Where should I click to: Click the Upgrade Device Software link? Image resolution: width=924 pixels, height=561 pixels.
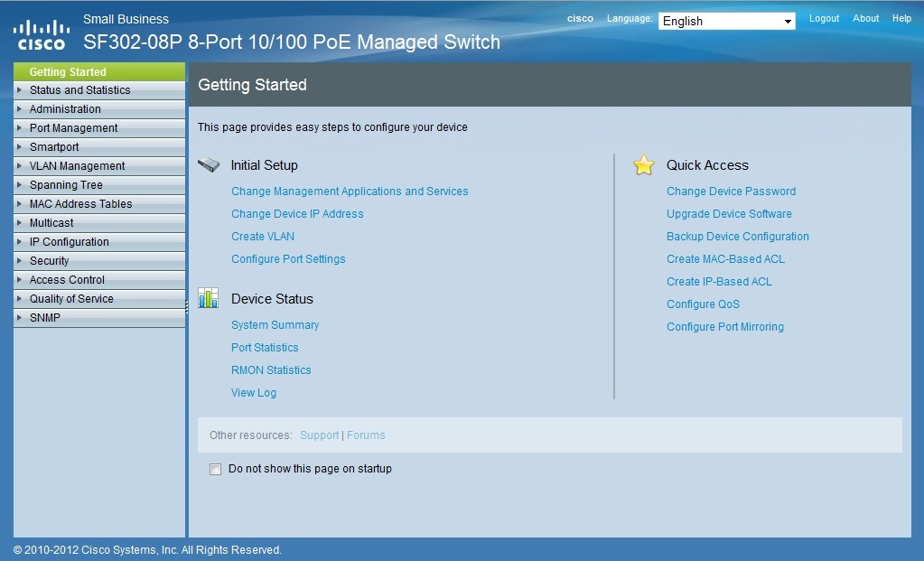coord(729,214)
